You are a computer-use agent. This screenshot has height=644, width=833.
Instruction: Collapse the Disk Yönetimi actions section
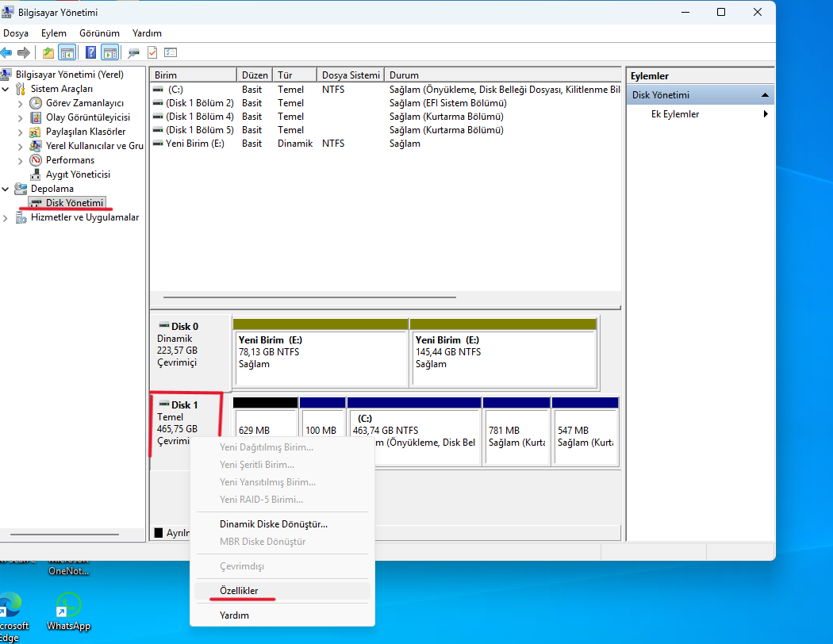(765, 95)
